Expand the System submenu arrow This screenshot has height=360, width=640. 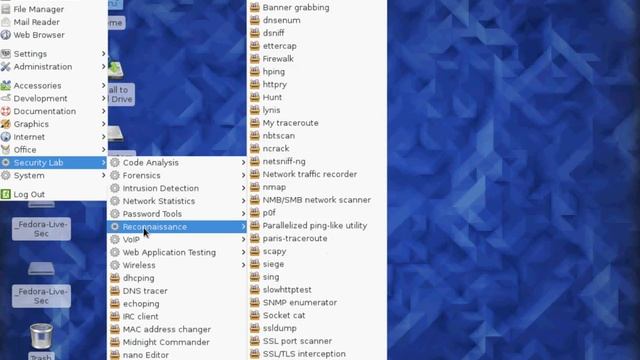pyautogui.click(x=103, y=176)
